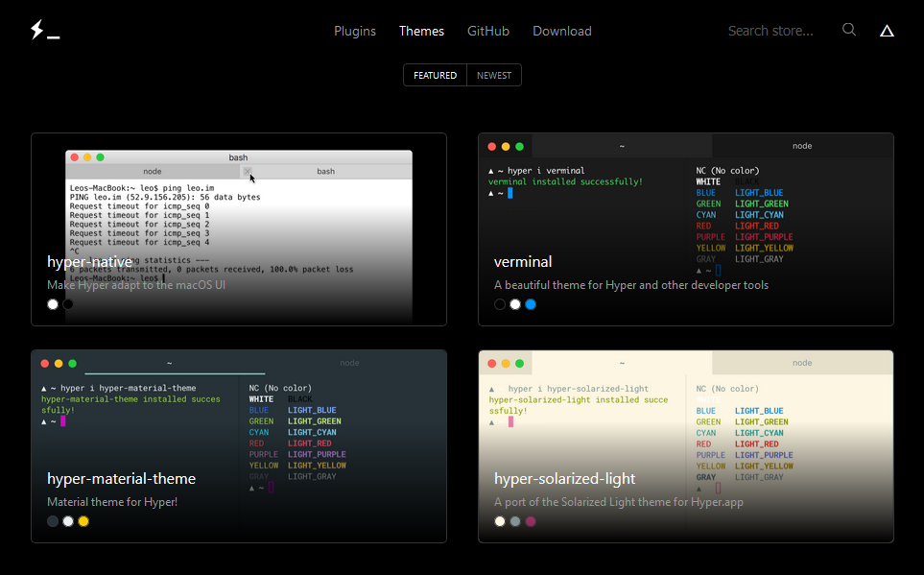924x575 pixels.
Task: Select white swatch under hyper-material-theme
Action: click(68, 521)
